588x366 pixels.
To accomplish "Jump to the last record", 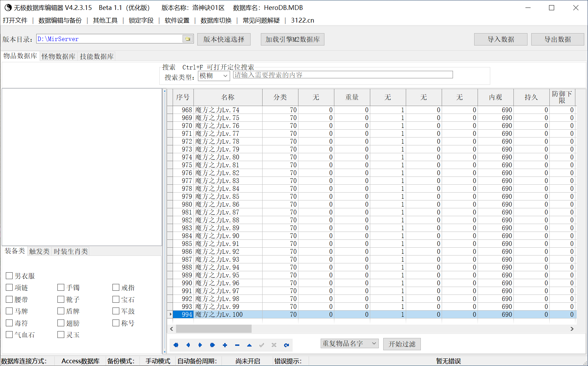I will click(213, 345).
